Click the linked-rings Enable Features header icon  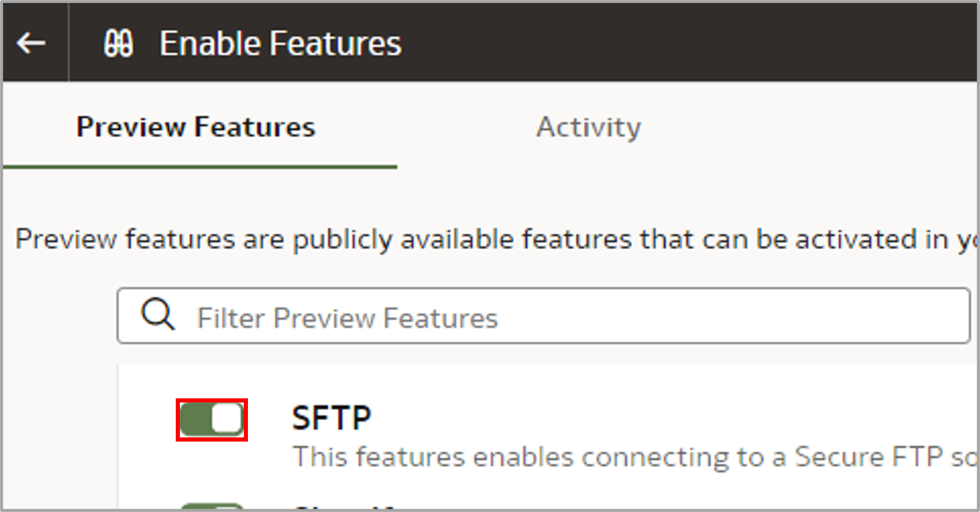(x=118, y=42)
